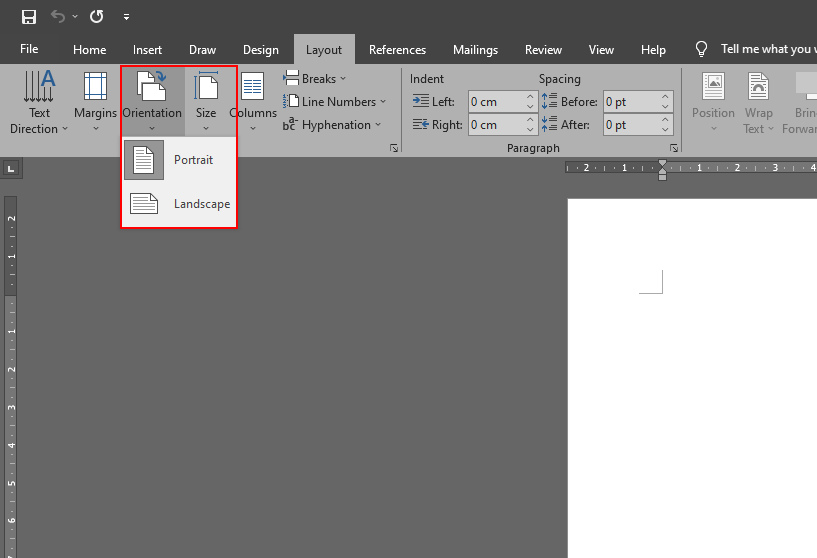Open the Text Direction menu
The width and height of the screenshot is (817, 558).
point(39,102)
